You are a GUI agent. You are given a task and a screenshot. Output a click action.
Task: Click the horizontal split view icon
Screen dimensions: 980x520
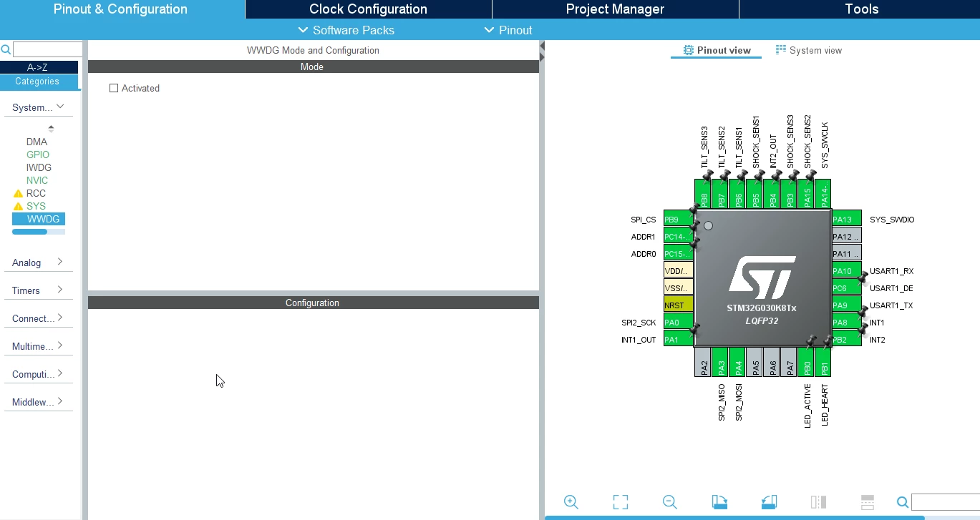click(x=868, y=502)
